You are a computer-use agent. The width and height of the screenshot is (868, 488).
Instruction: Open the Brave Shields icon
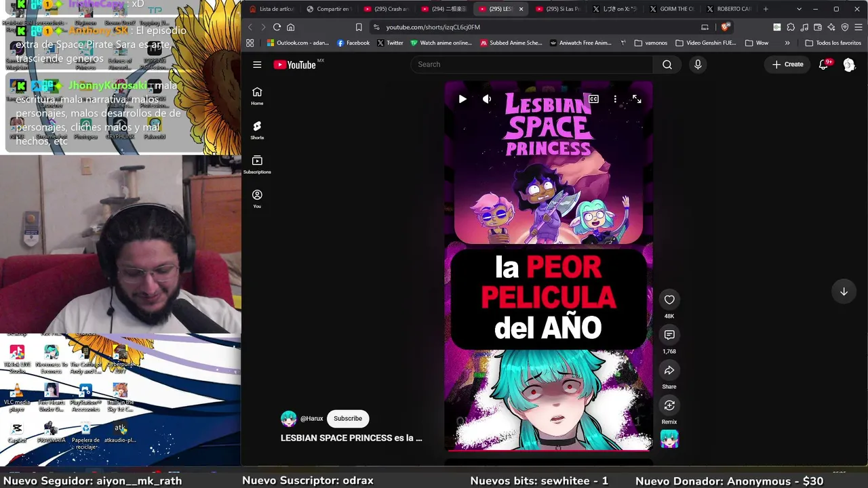pos(725,27)
